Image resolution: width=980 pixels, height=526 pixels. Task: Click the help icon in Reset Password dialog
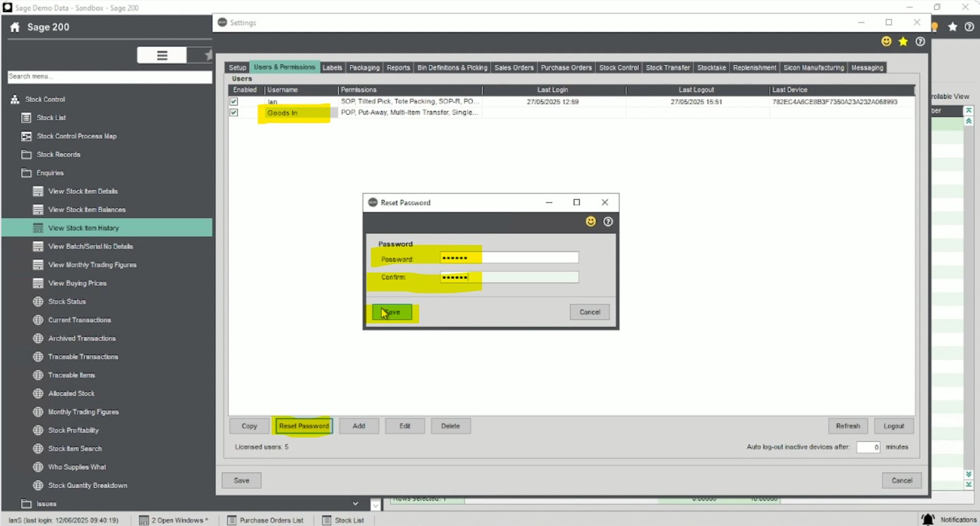coord(608,222)
